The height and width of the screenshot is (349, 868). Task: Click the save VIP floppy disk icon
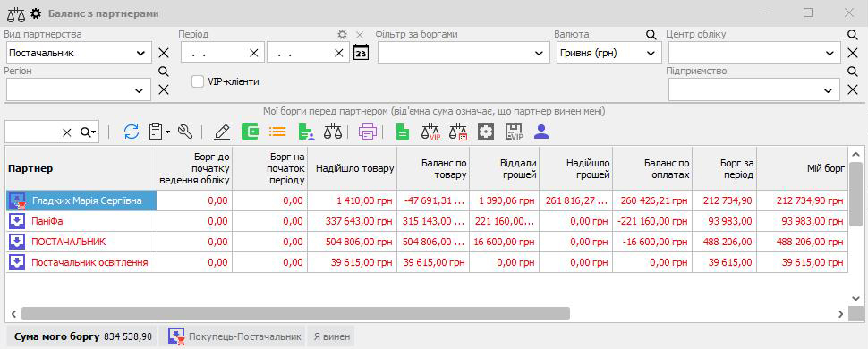[515, 132]
